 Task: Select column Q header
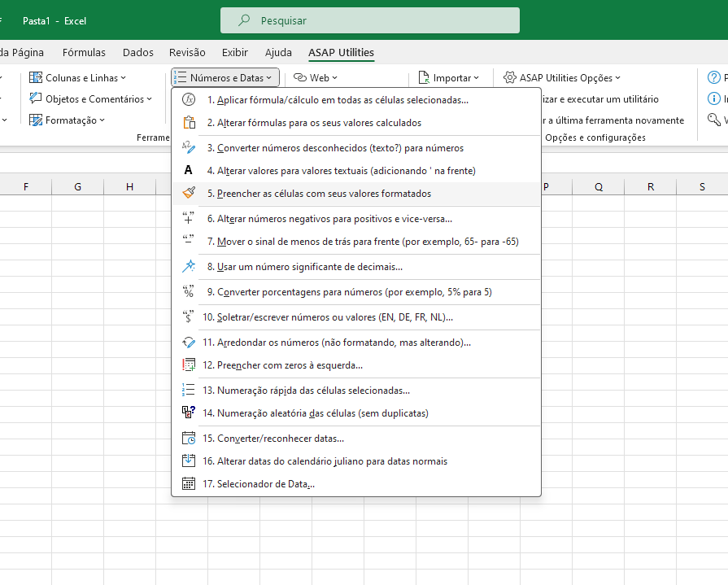(599, 186)
